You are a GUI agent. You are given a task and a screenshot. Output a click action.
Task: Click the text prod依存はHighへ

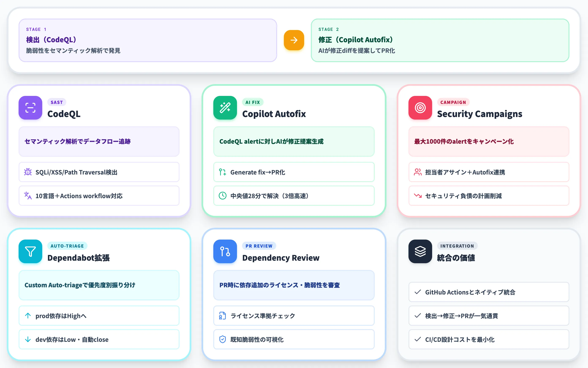click(x=61, y=316)
